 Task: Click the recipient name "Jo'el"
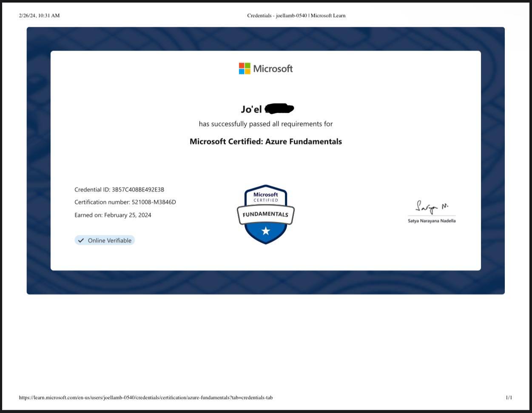251,109
